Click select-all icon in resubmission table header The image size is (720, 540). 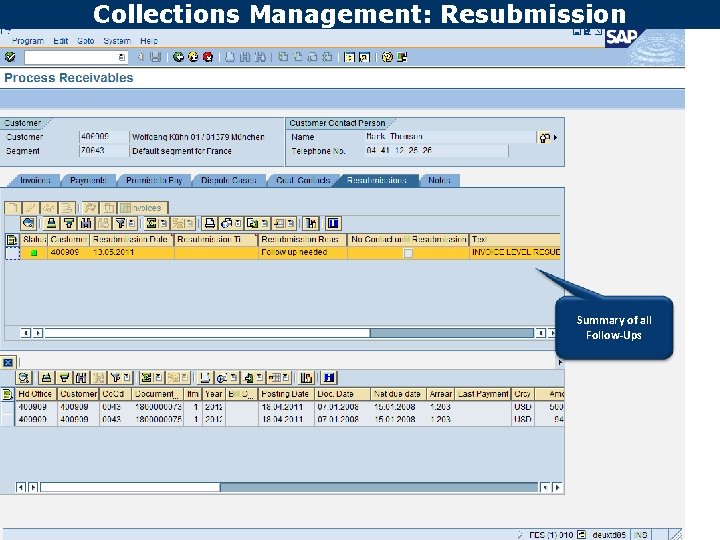click(11, 240)
